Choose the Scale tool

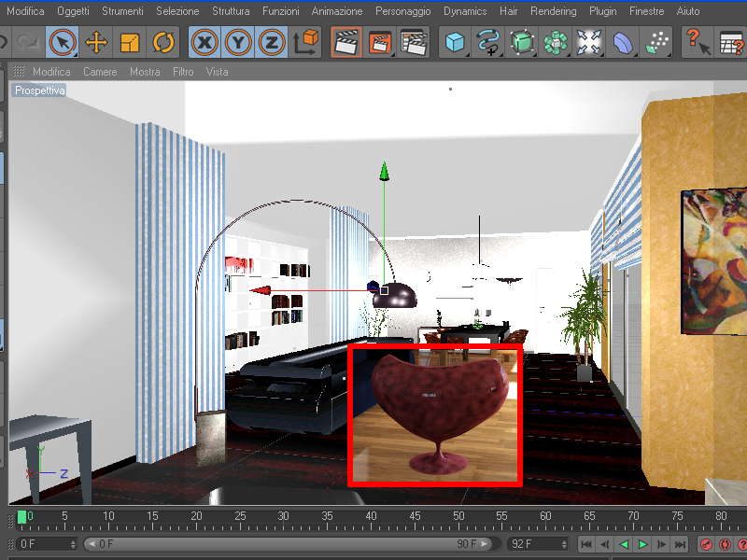[x=130, y=42]
